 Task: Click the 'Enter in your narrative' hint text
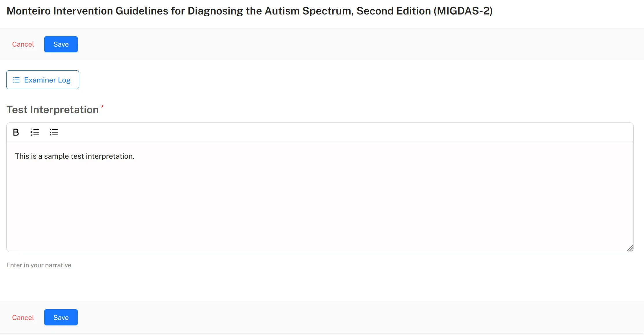click(x=39, y=265)
